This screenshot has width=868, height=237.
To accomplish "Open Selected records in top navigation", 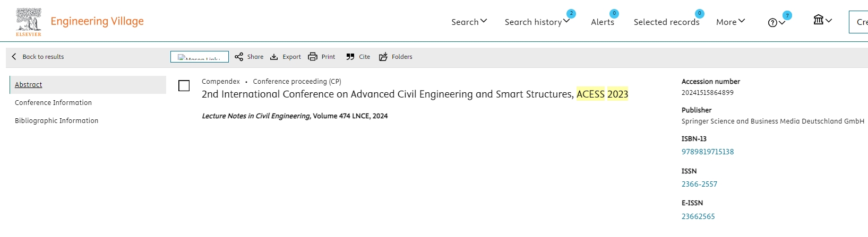I will [666, 22].
